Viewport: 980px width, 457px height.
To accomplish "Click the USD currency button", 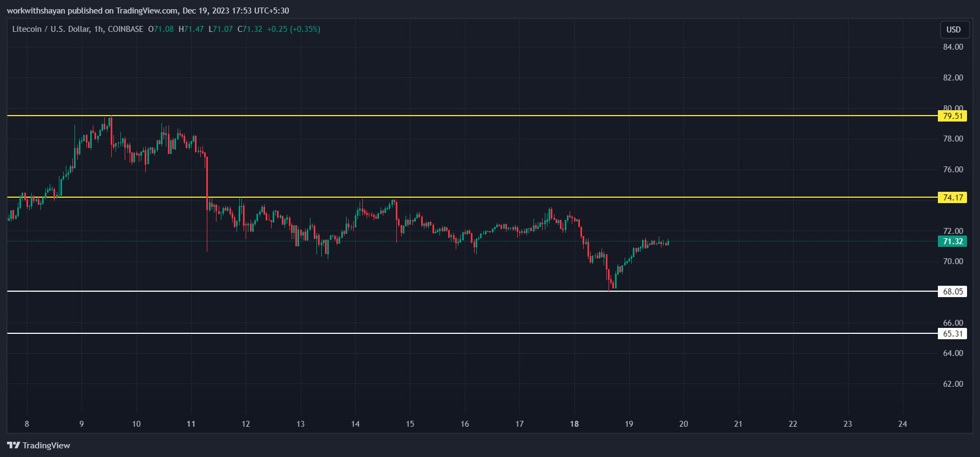I will point(954,30).
